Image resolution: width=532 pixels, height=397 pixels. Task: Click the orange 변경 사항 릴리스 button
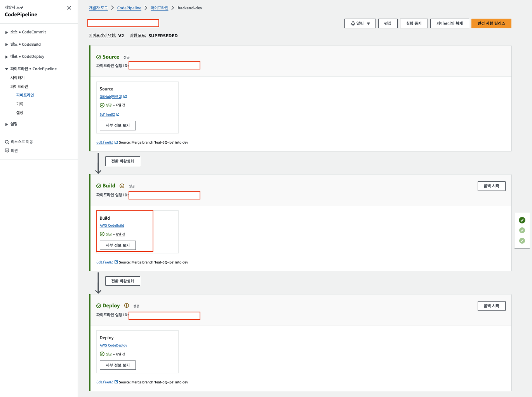491,24
